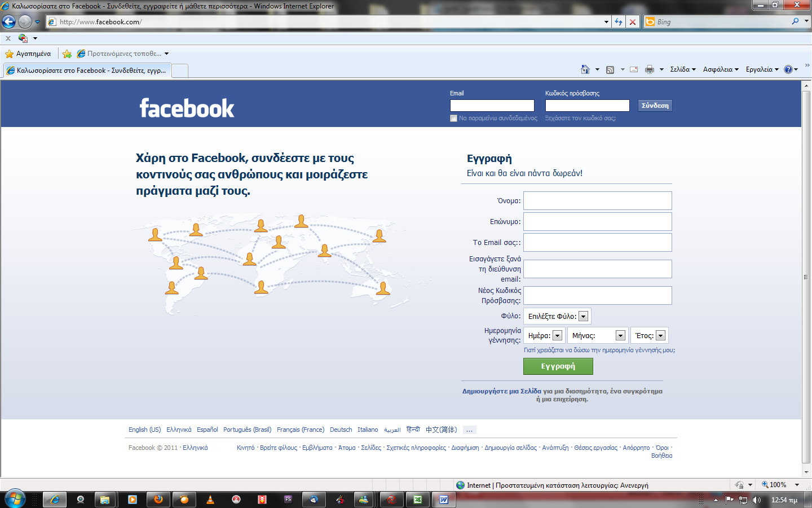Print the page using the printer icon
812x508 pixels.
[x=650, y=69]
